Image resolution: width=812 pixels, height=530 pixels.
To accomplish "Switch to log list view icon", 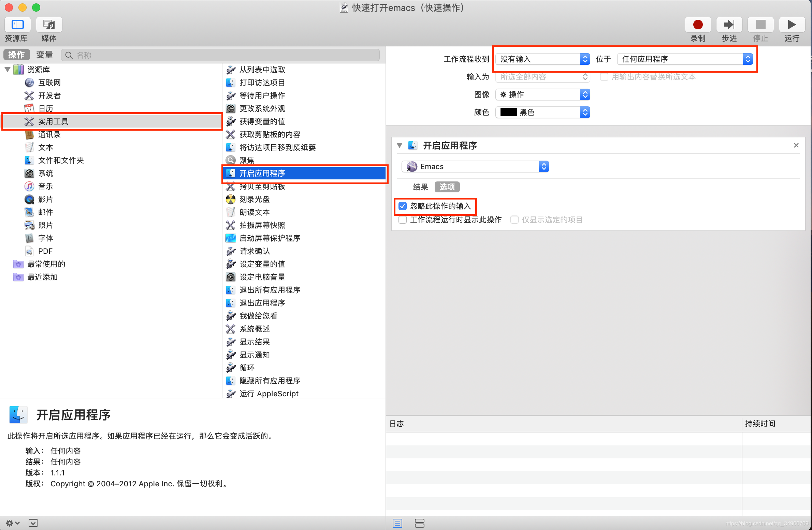I will coord(397,523).
